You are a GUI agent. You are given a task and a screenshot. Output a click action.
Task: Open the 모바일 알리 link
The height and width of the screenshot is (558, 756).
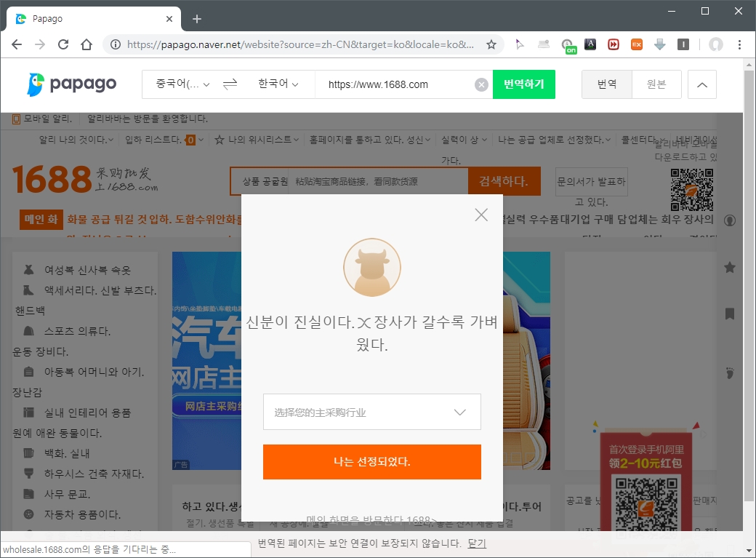[42, 119]
